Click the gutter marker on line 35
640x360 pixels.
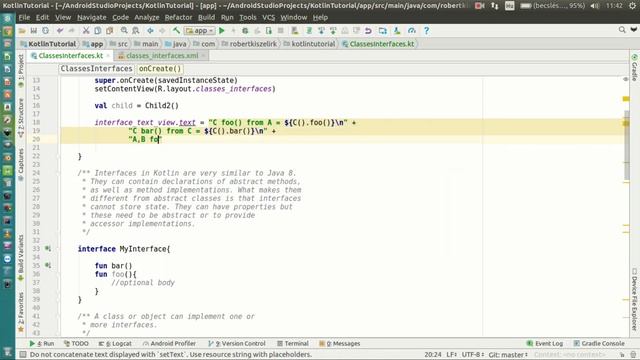pos(48,265)
